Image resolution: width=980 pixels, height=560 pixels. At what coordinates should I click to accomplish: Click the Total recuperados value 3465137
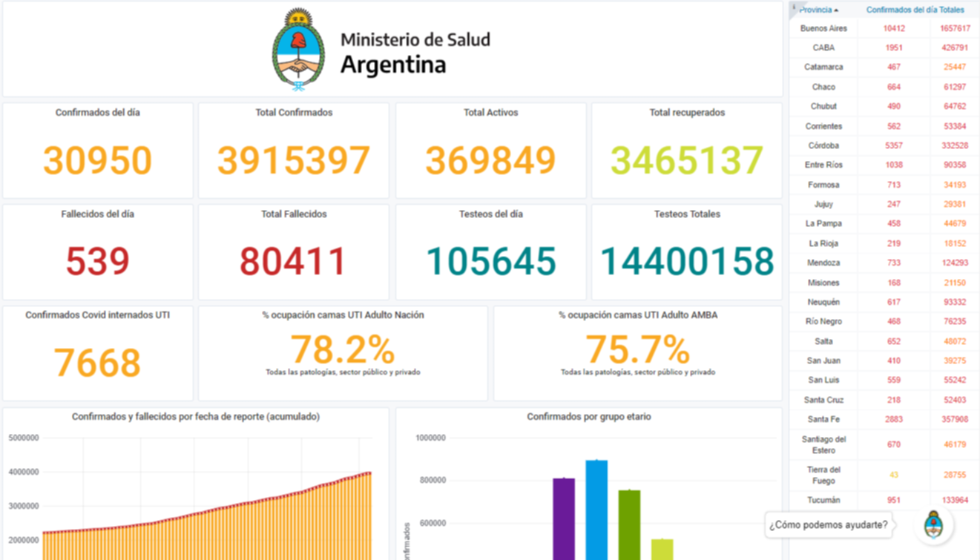point(687,160)
